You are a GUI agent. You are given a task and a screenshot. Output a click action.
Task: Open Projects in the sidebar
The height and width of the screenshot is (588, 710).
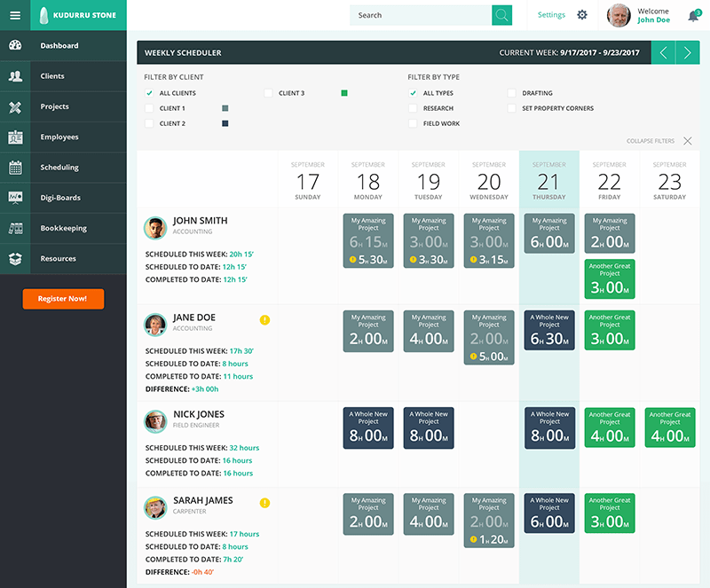tap(63, 106)
